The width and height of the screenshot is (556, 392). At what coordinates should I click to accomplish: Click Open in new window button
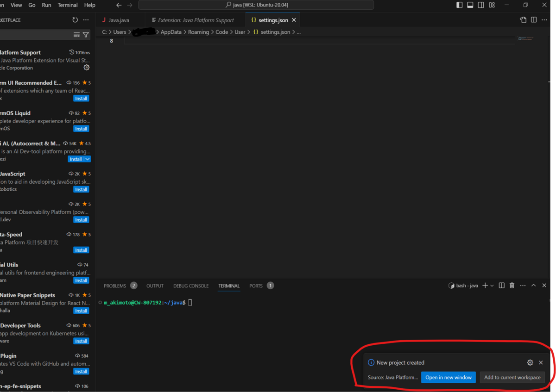pos(448,377)
